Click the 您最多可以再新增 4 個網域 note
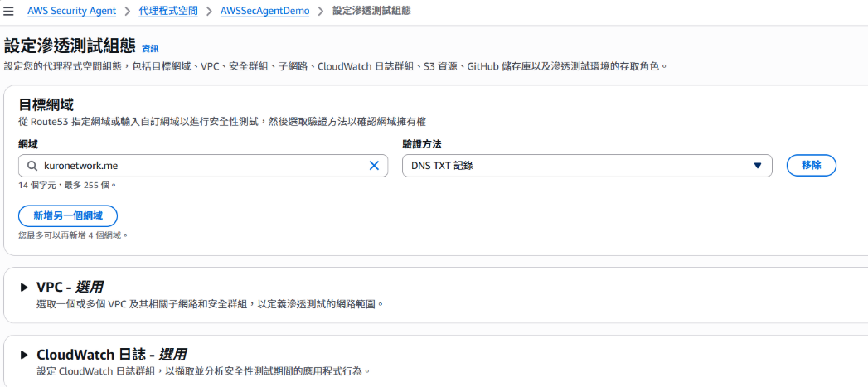868x387 pixels. [x=74, y=235]
